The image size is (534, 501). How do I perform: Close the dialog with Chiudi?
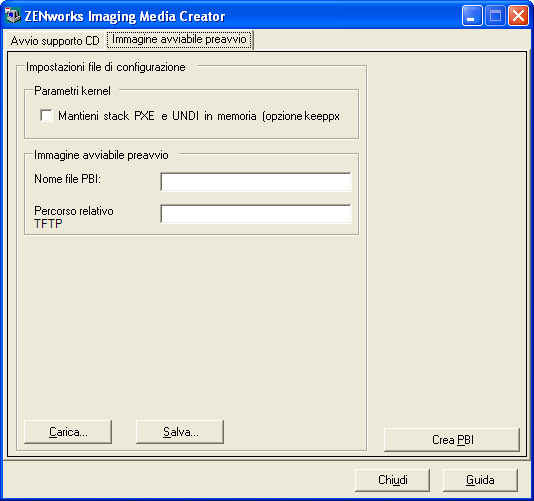pos(392,480)
